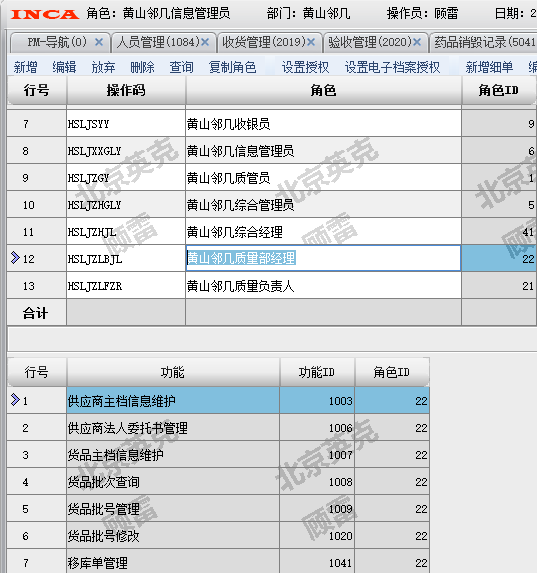Click 新增 in the toolbar
537x573 pixels.
click(x=26, y=67)
